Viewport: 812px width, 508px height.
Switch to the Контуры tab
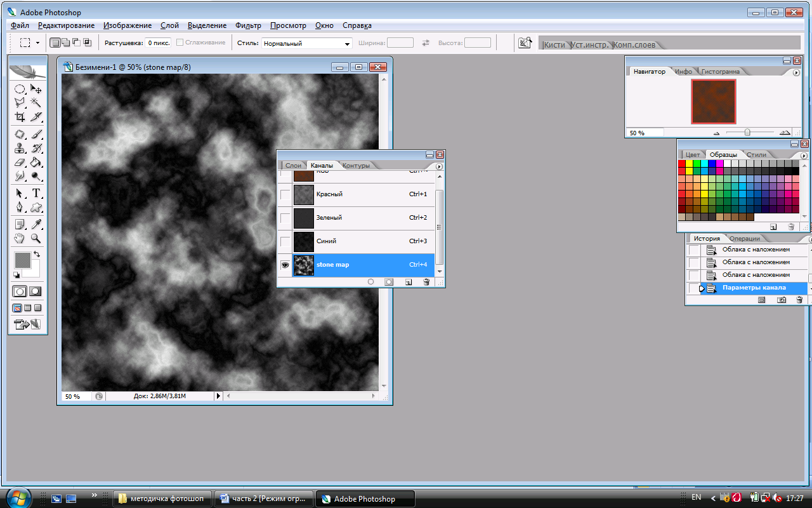pos(356,166)
